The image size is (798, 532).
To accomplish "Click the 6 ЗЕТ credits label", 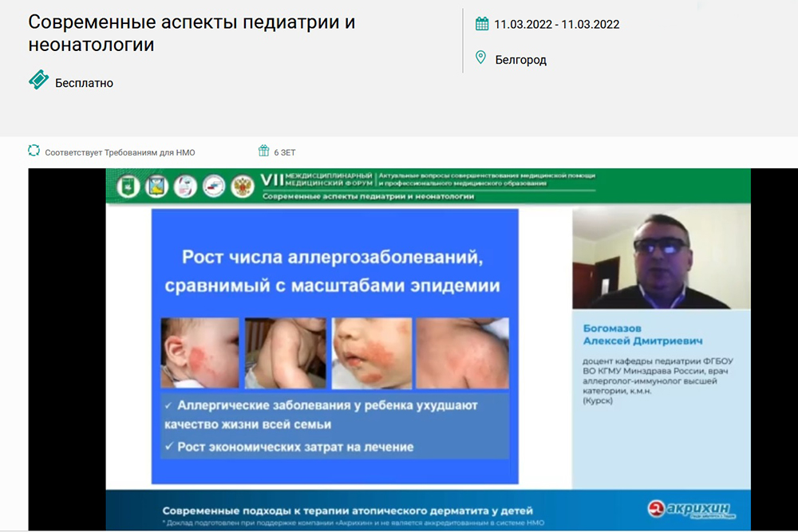I will [285, 152].
